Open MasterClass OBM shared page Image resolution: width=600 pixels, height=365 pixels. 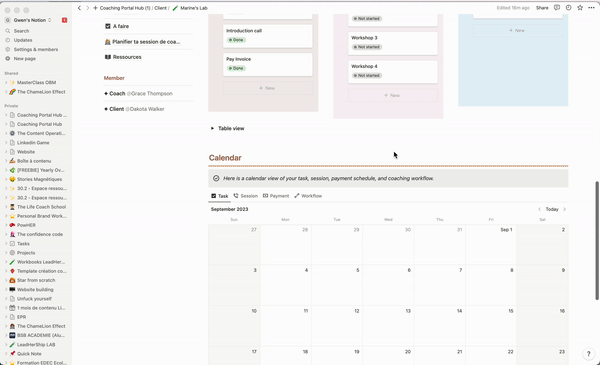click(36, 83)
